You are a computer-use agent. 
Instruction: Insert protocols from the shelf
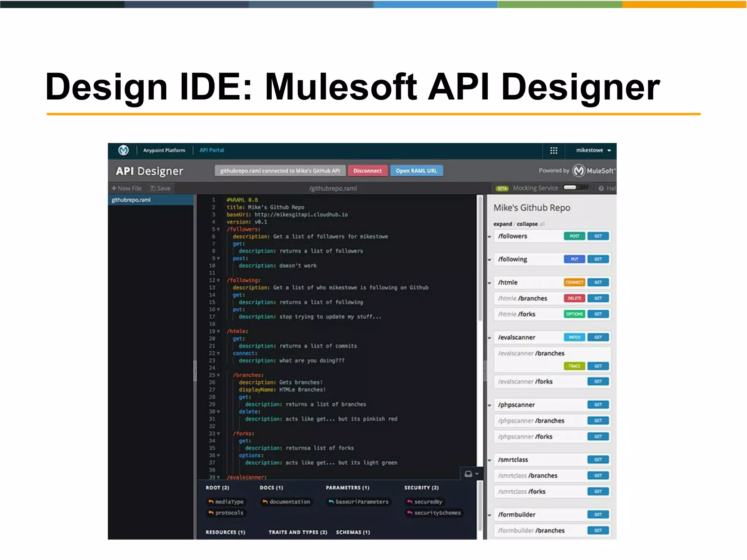tap(226, 513)
